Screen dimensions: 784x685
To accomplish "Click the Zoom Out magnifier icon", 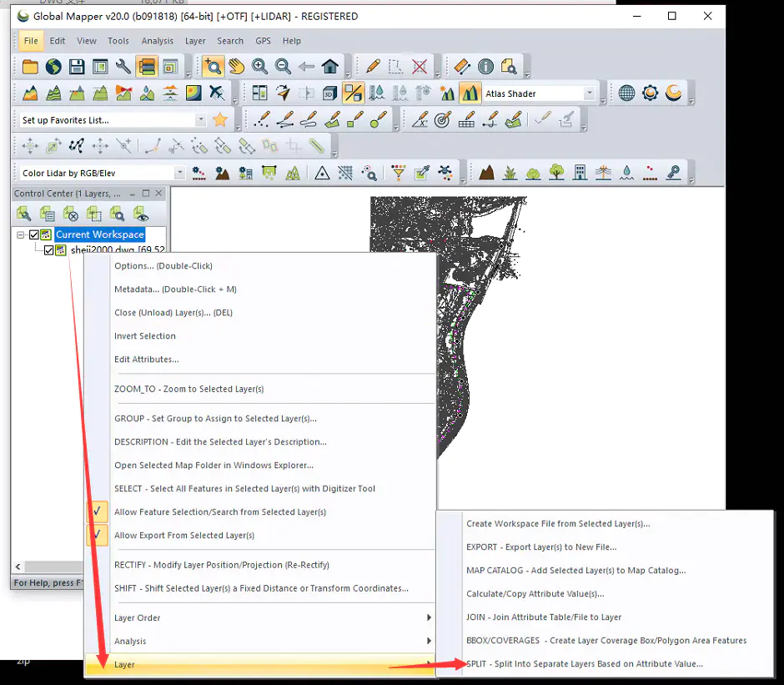I will (x=283, y=67).
